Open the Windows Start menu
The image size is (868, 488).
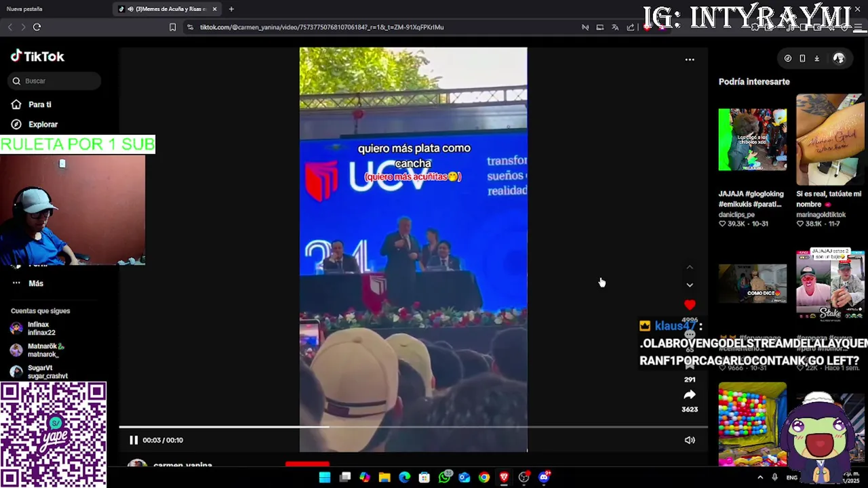coord(325,477)
